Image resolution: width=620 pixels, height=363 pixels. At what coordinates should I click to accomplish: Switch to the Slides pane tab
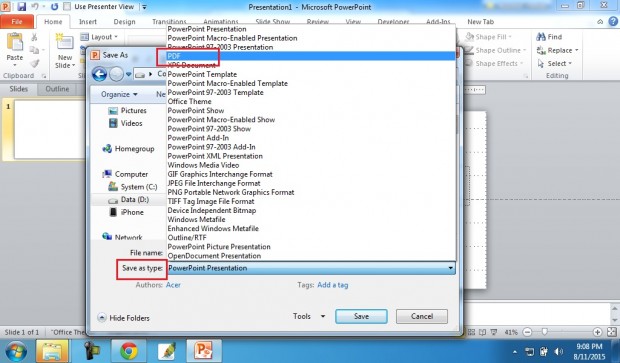pyautogui.click(x=19, y=89)
